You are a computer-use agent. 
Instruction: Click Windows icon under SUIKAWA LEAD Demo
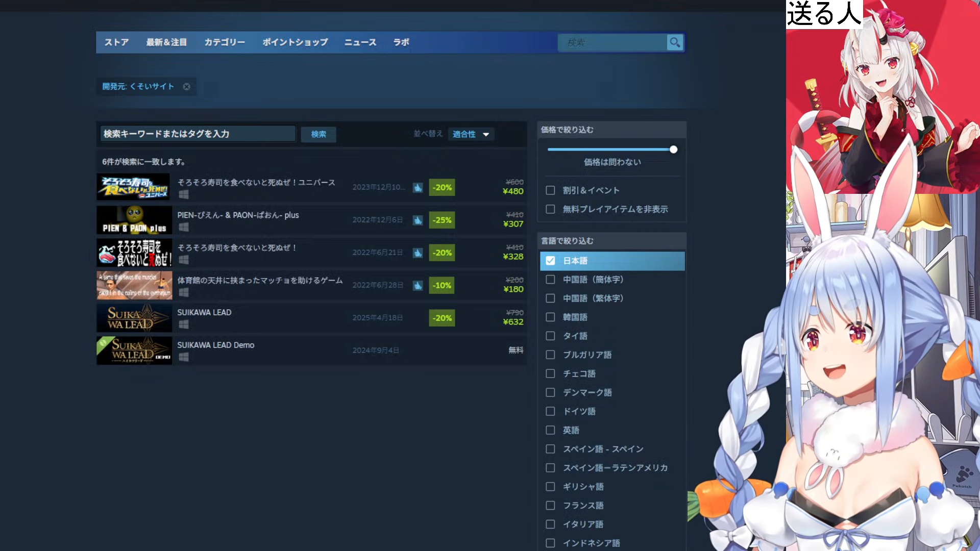click(x=184, y=357)
